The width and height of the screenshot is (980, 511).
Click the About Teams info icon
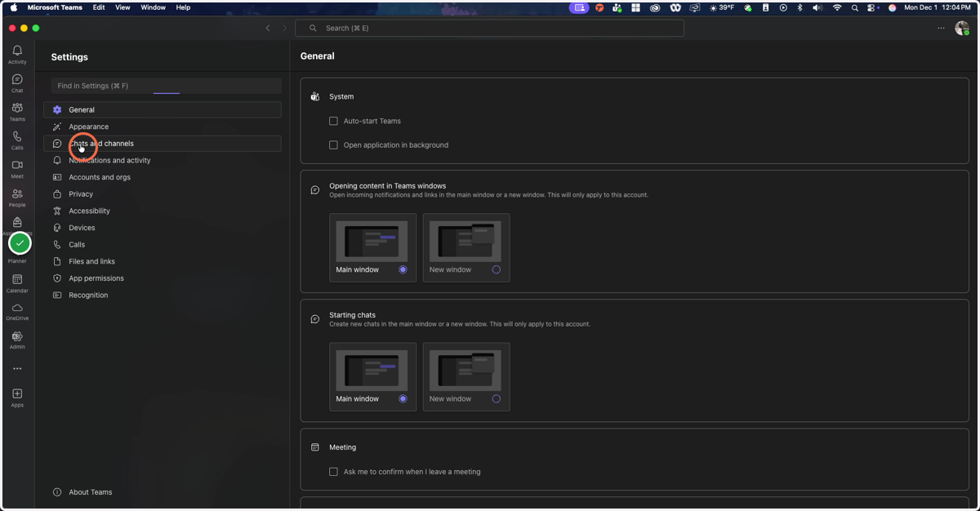pyautogui.click(x=57, y=492)
